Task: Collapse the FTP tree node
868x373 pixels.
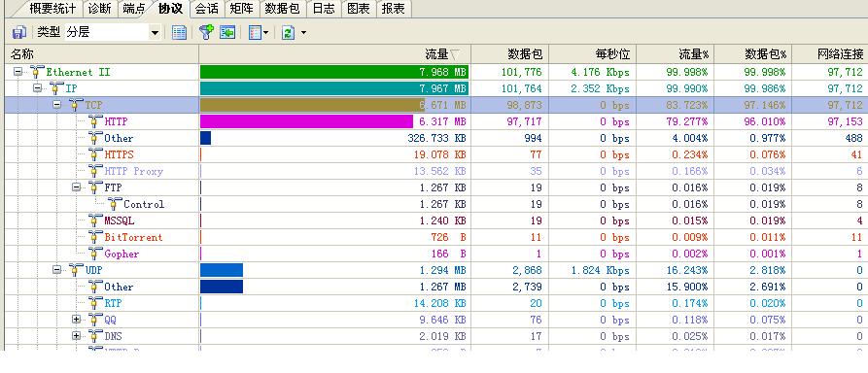Action: [x=77, y=187]
